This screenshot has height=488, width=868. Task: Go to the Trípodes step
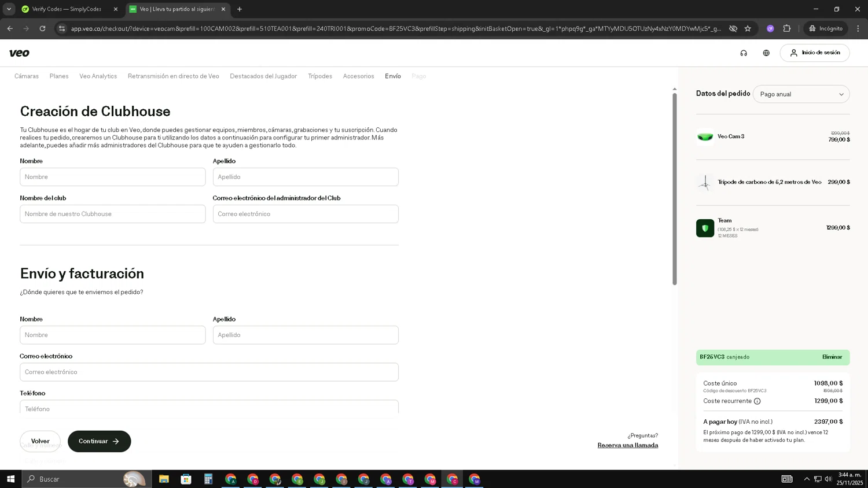320,76
